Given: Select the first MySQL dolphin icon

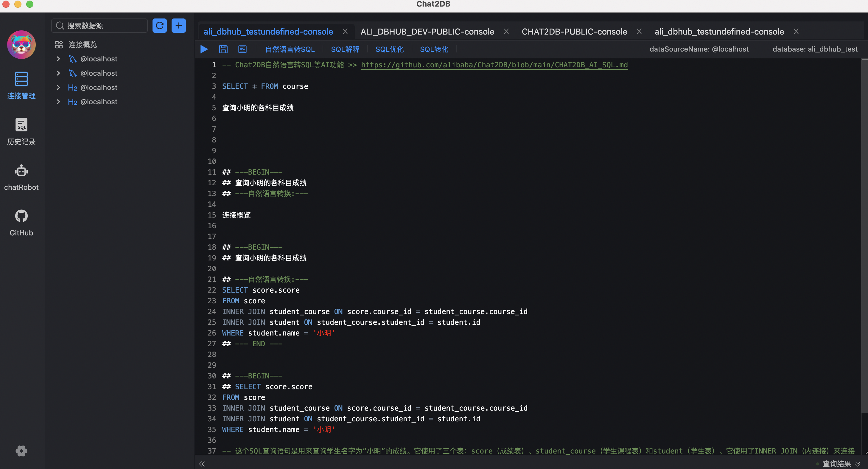Looking at the screenshot, I should (x=72, y=59).
